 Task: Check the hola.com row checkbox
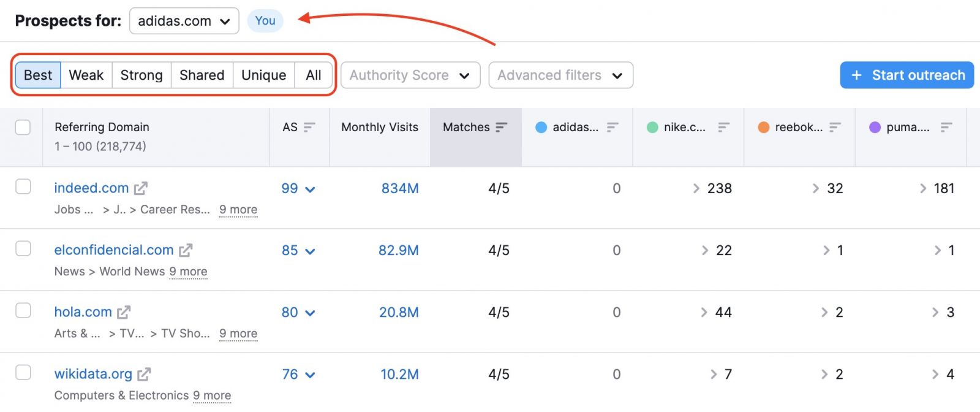(x=23, y=310)
